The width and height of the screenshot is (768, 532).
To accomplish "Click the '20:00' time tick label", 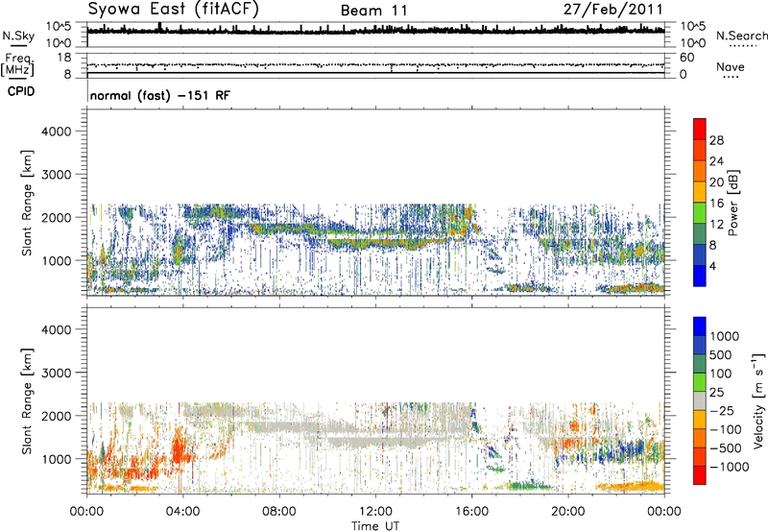I will click(568, 512).
